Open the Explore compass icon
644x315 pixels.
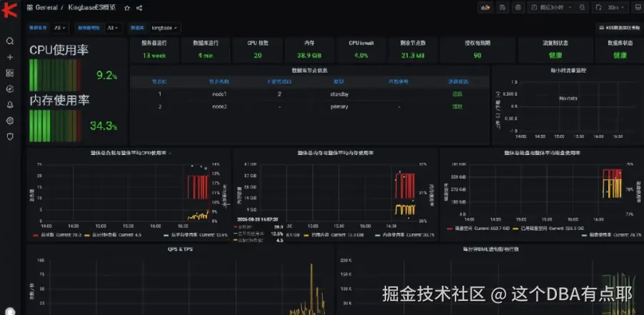coord(10,89)
